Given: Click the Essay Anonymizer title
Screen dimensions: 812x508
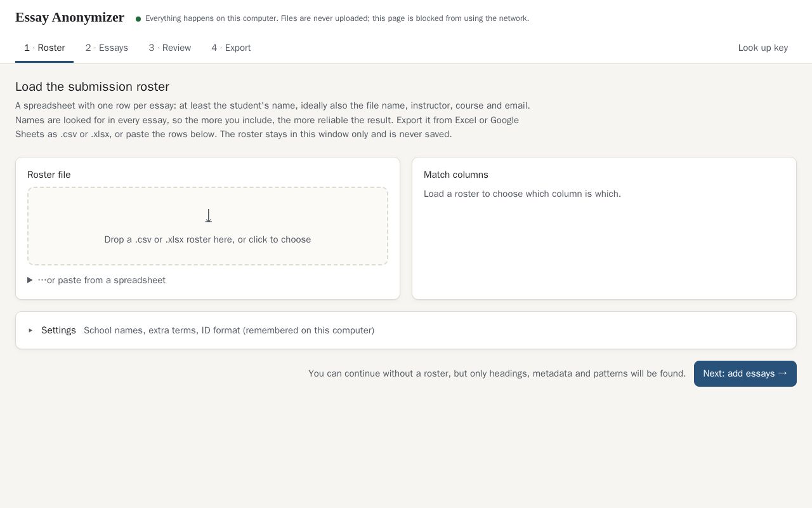Looking at the screenshot, I should pos(70,18).
